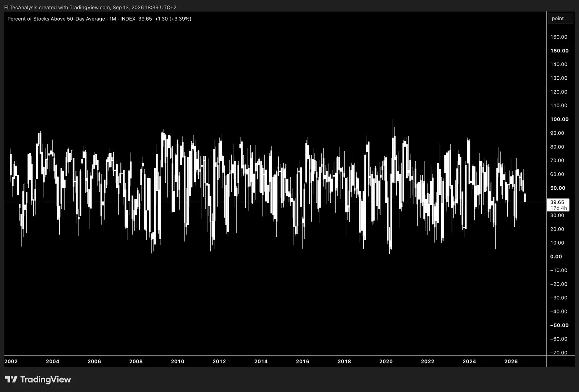
Task: Click the 2022 label on time axis
Action: 427,361
